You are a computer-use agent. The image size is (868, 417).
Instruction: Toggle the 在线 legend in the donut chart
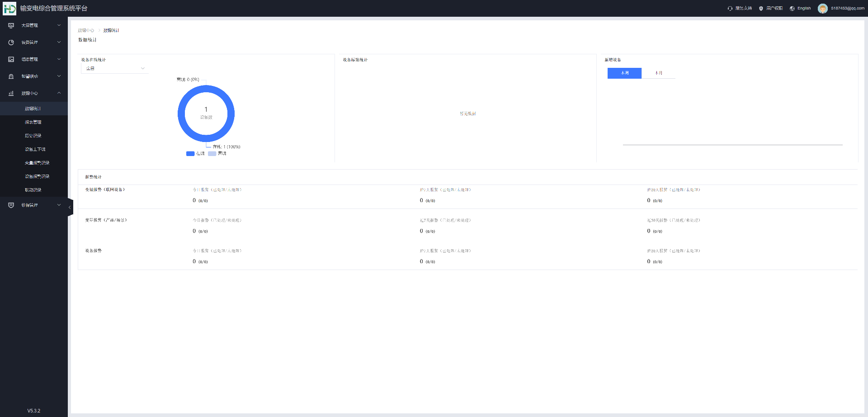(195, 154)
